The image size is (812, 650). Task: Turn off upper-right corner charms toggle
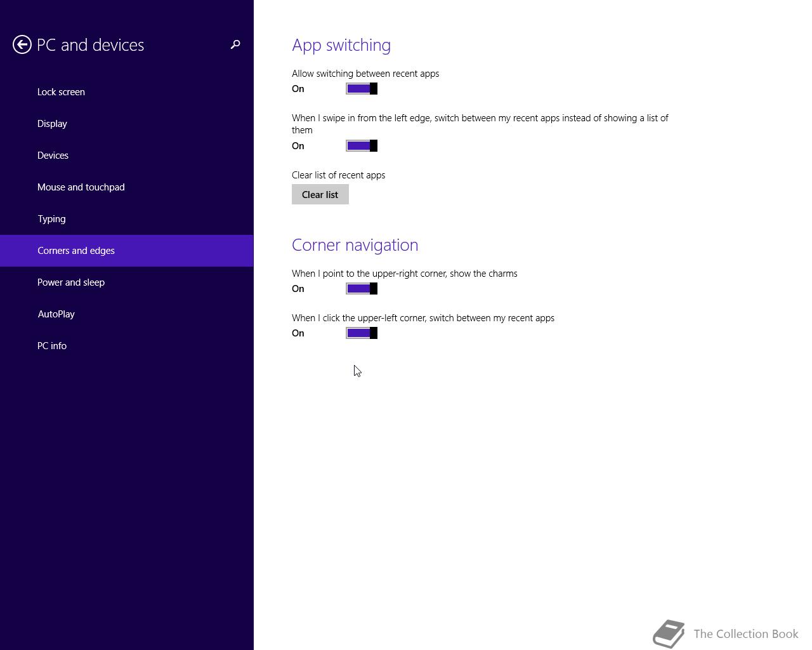[x=362, y=289]
